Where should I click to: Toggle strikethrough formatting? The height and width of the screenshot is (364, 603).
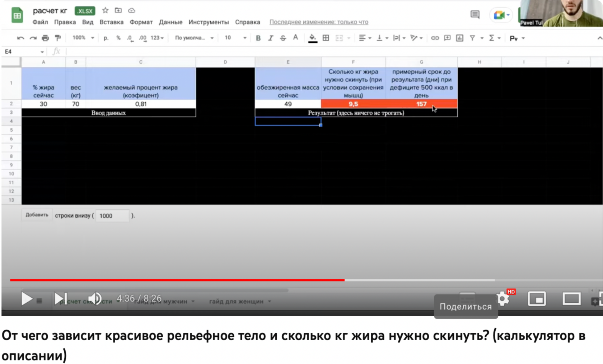click(x=283, y=38)
